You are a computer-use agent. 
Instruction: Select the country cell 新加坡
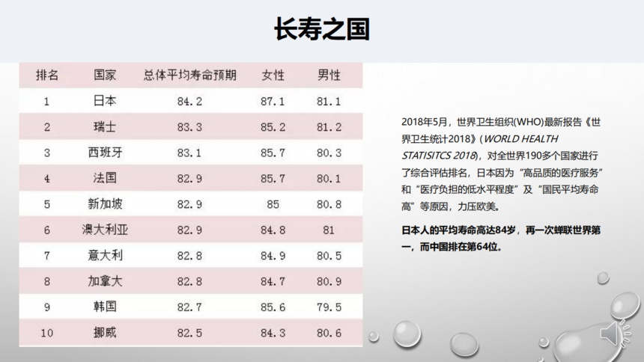[x=105, y=204]
